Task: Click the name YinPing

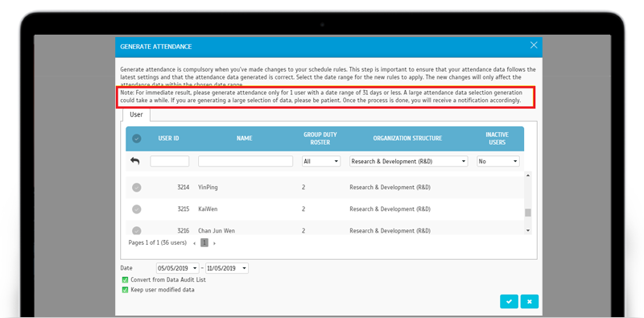Action: click(208, 188)
